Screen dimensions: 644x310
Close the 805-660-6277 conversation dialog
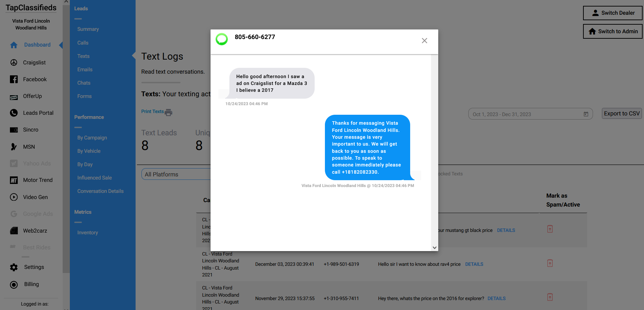(x=424, y=41)
